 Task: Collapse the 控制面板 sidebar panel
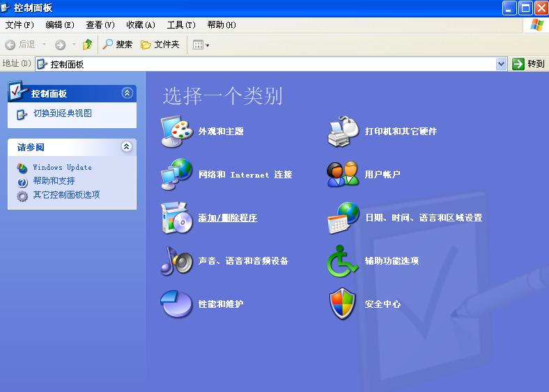click(127, 93)
